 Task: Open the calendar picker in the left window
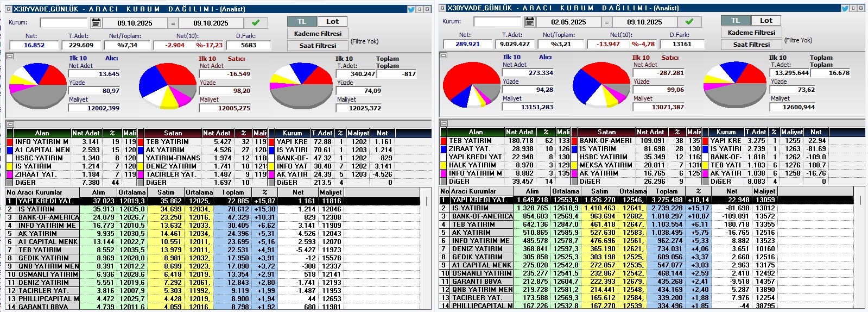pos(96,23)
